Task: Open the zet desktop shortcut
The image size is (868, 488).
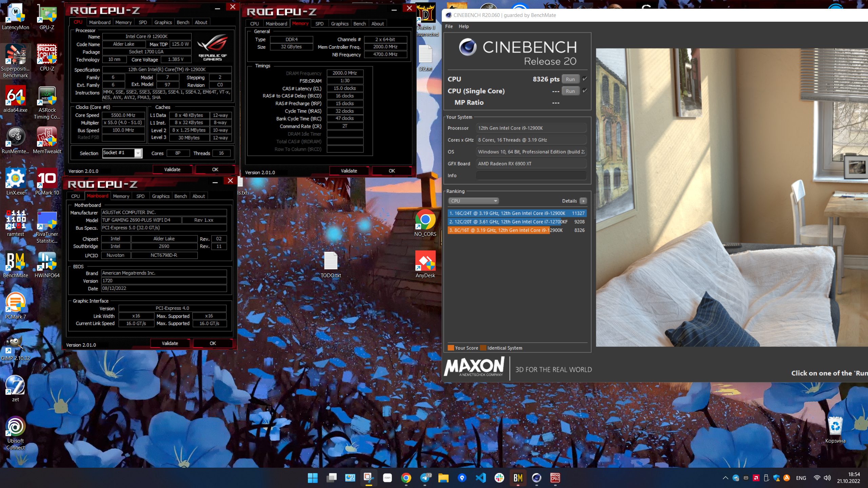Action: [x=16, y=388]
